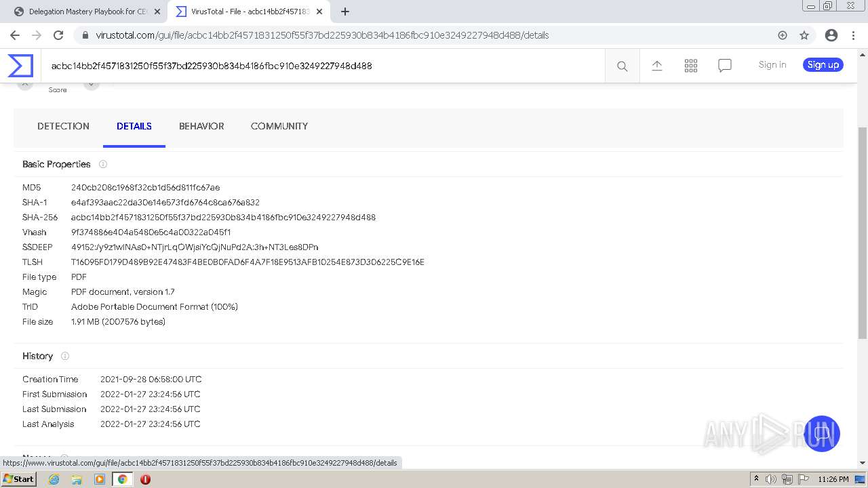The height and width of the screenshot is (488, 868).
Task: Click the network tray icon
Action: (x=787, y=479)
